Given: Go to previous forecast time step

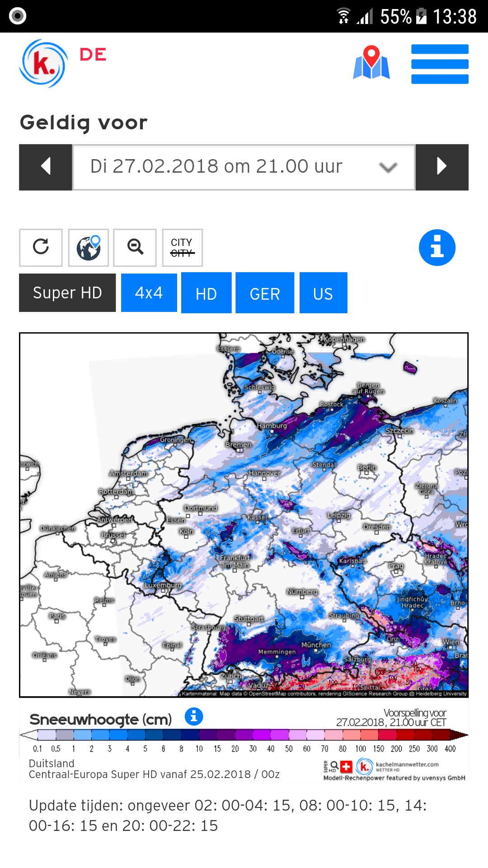Looking at the screenshot, I should click(46, 167).
